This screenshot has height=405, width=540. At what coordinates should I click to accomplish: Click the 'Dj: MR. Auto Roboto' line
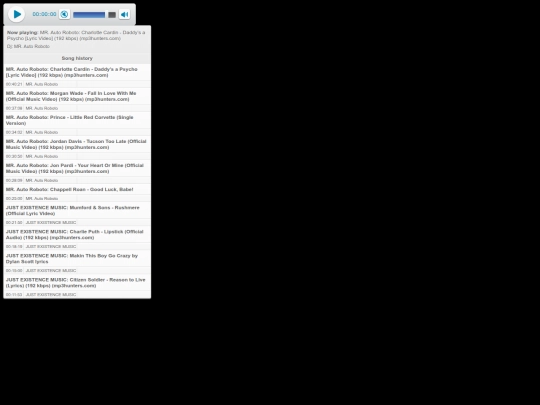pos(28,46)
